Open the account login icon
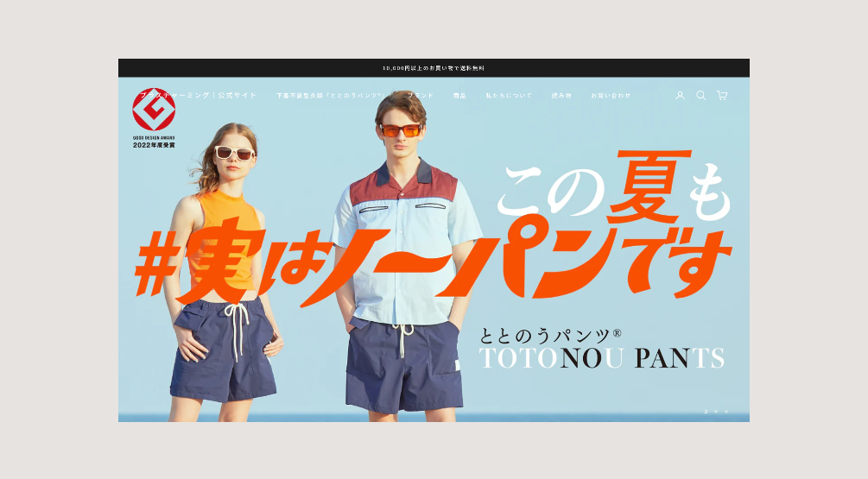The width and height of the screenshot is (868, 479). tap(680, 96)
